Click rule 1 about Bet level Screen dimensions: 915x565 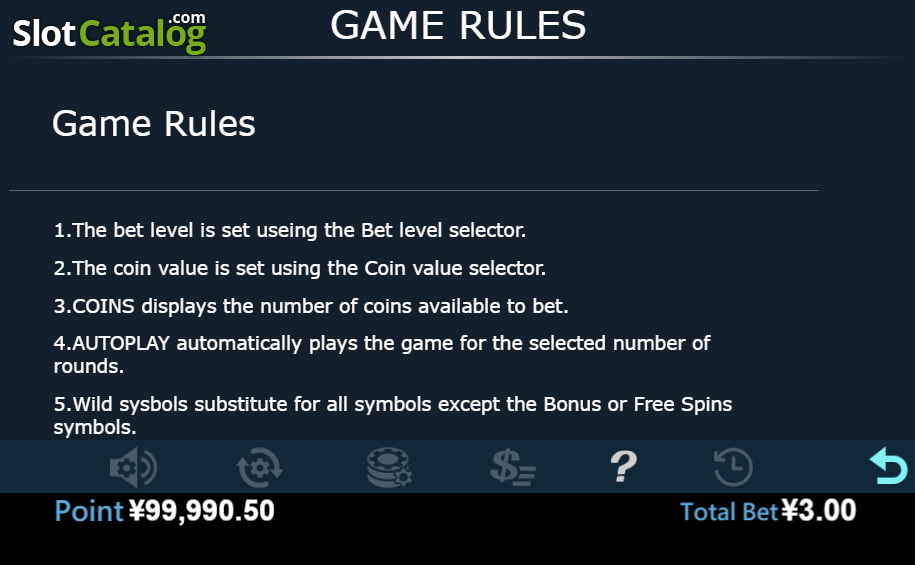[x=289, y=230]
